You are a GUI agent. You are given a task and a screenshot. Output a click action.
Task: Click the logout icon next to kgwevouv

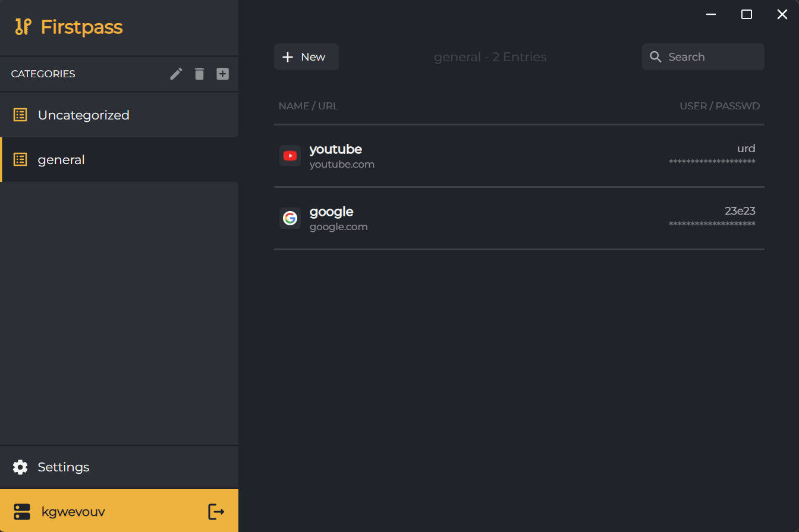(215, 511)
